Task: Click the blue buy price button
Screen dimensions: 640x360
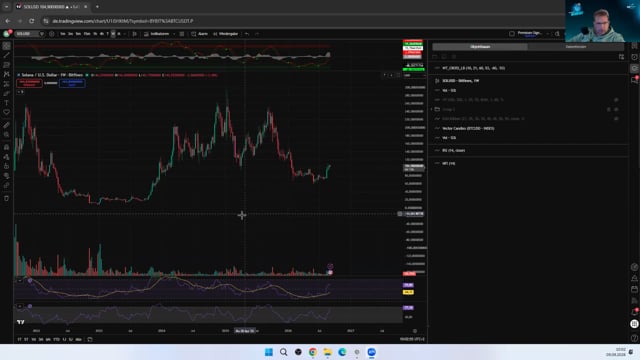Action: click(72, 83)
